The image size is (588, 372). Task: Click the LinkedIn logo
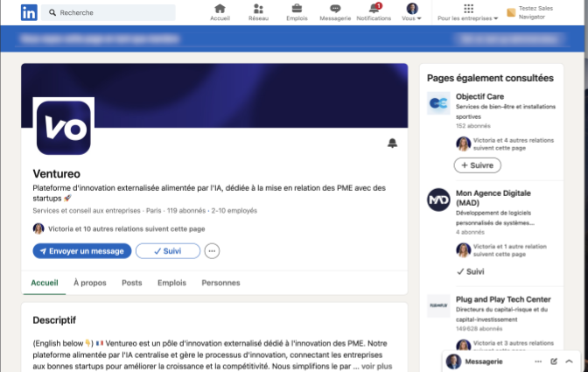pyautogui.click(x=29, y=12)
